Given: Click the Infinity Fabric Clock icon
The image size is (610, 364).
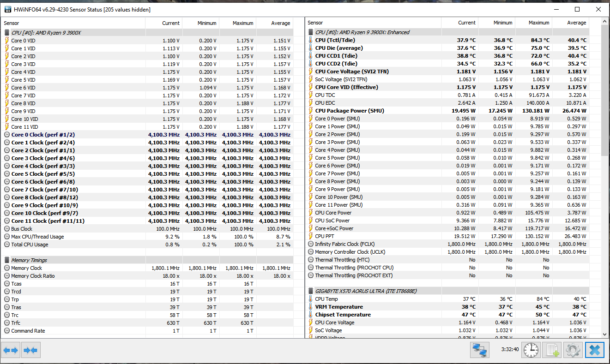Looking at the screenshot, I should coord(310,244).
